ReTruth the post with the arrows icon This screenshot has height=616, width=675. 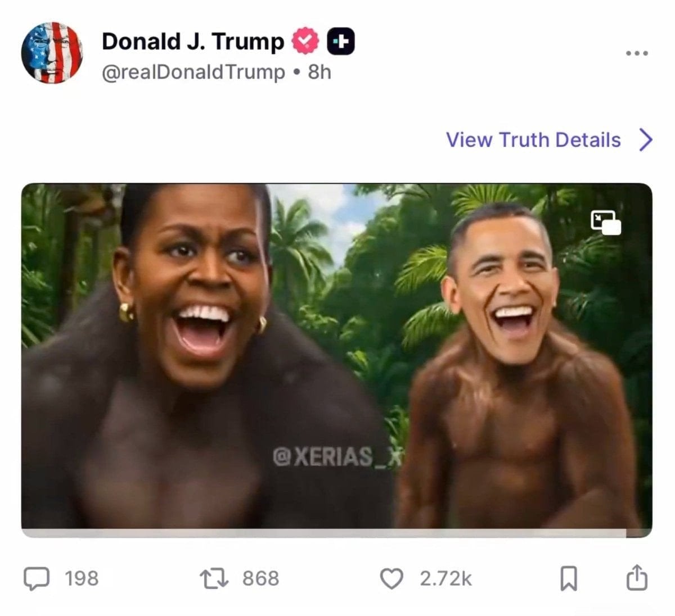[x=214, y=578]
